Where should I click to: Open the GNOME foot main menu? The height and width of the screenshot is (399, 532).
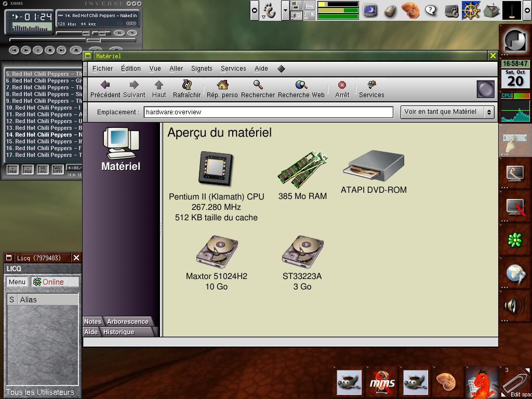[x=270, y=10]
